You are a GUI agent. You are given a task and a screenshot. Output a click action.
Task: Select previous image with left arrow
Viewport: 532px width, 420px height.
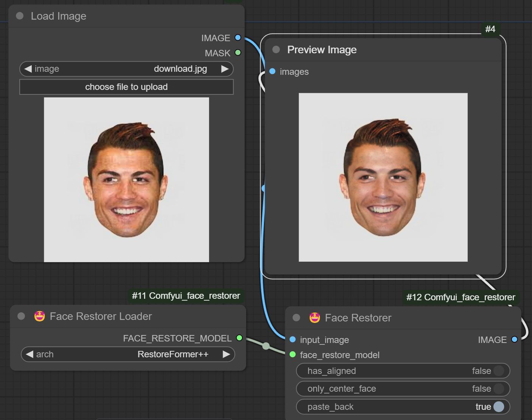[28, 69]
